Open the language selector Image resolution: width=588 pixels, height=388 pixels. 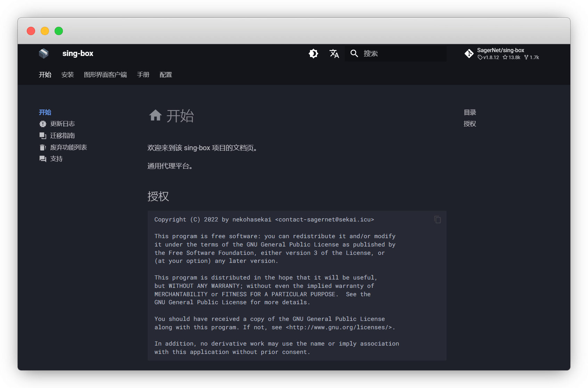(334, 54)
